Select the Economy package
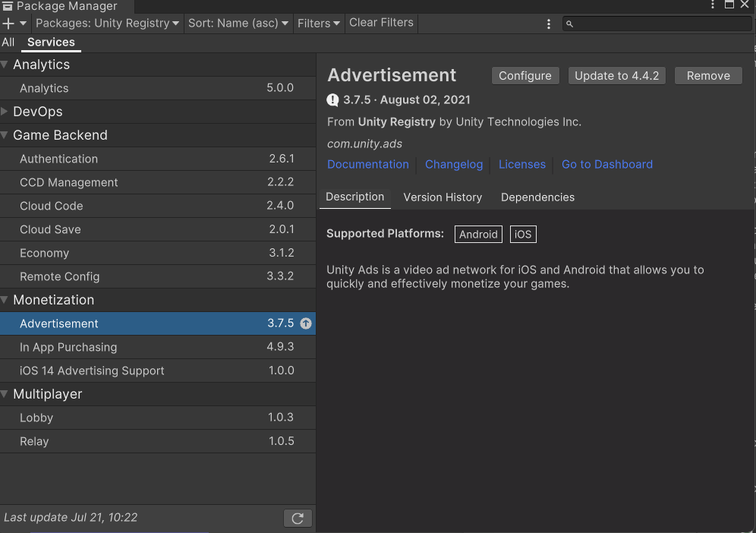 158,253
